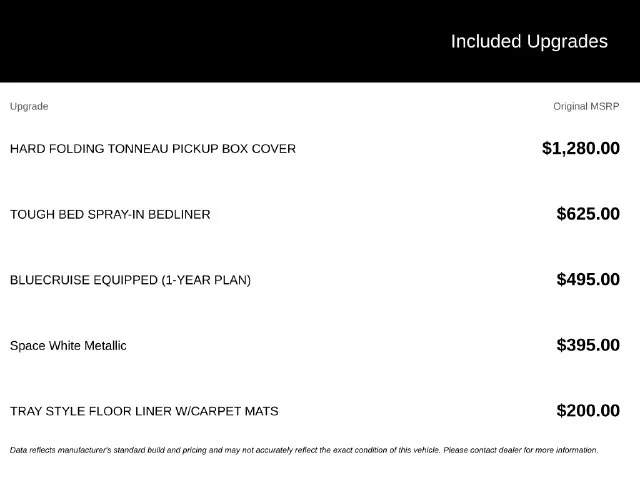Select Space White Metallic upgrade
The height and width of the screenshot is (480, 640).
pos(68,346)
